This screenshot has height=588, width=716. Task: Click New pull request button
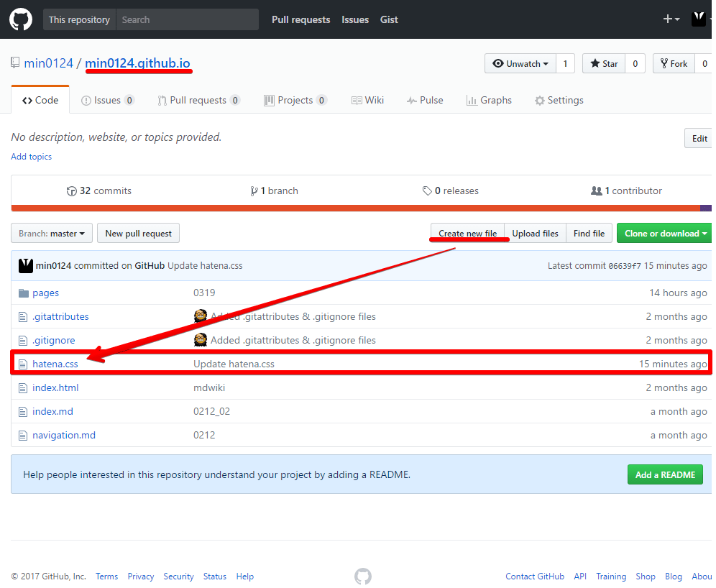point(138,234)
